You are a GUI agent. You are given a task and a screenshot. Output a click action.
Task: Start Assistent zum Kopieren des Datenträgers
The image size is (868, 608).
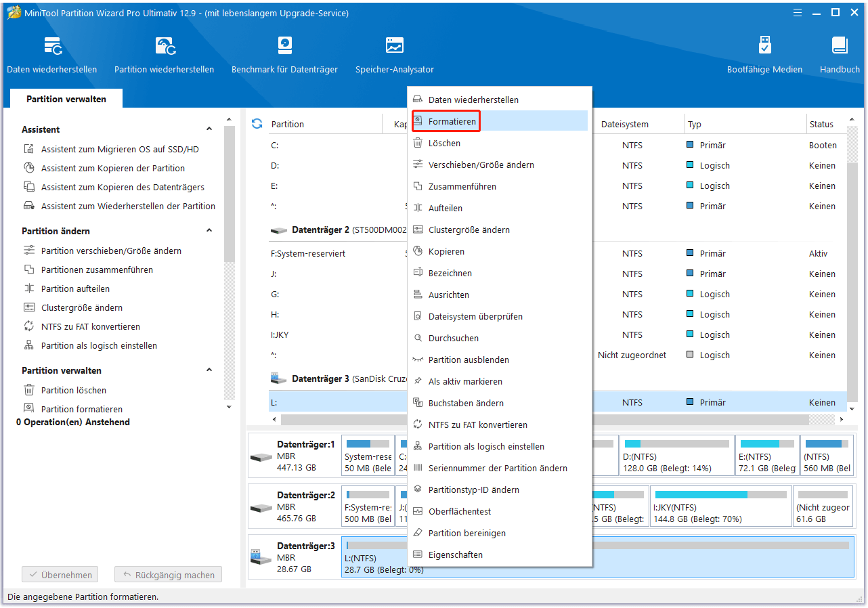pyautogui.click(x=123, y=187)
